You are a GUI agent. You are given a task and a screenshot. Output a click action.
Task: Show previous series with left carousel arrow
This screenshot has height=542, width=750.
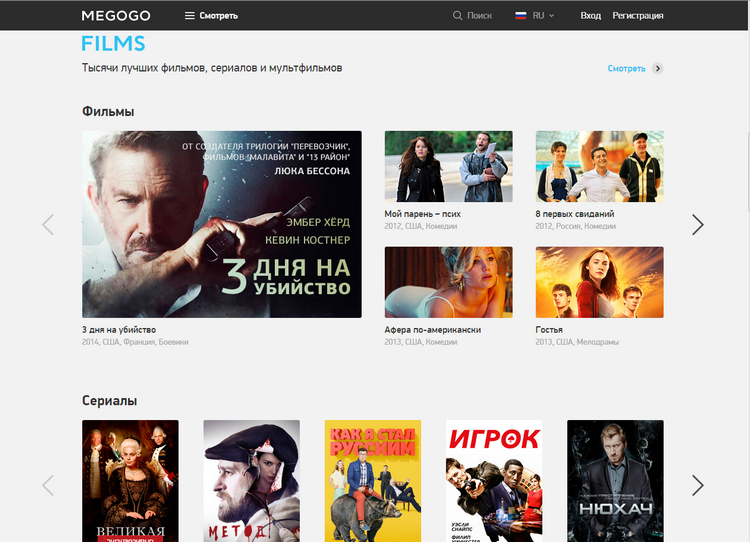pos(48,485)
